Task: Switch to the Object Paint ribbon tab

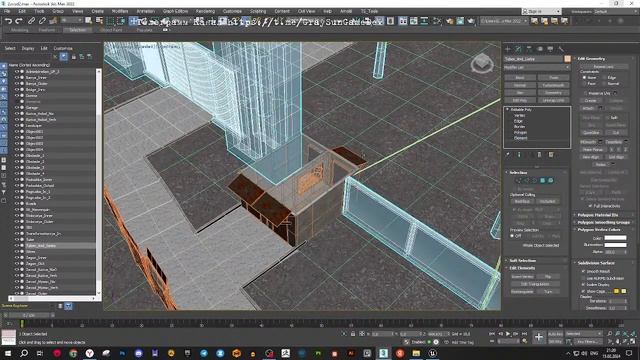Action: (111, 30)
